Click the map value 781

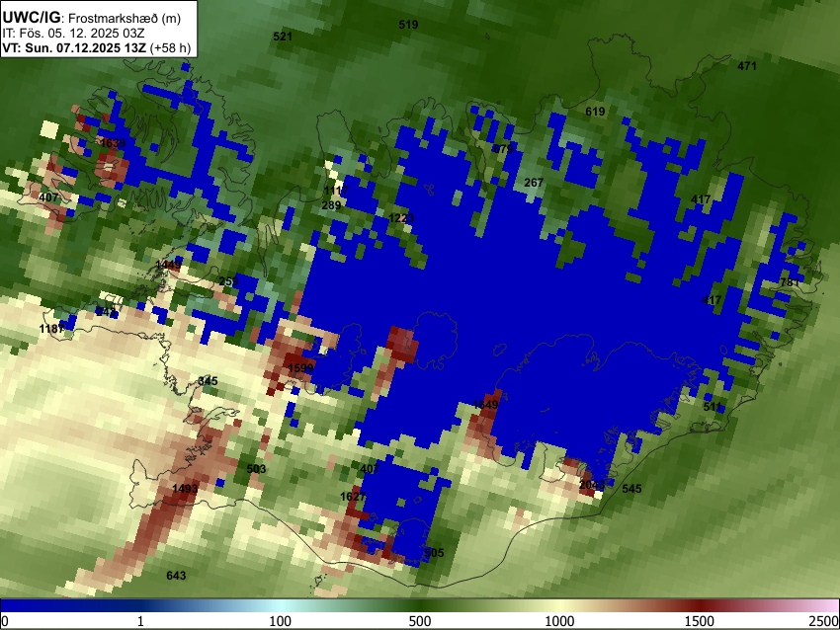[790, 282]
